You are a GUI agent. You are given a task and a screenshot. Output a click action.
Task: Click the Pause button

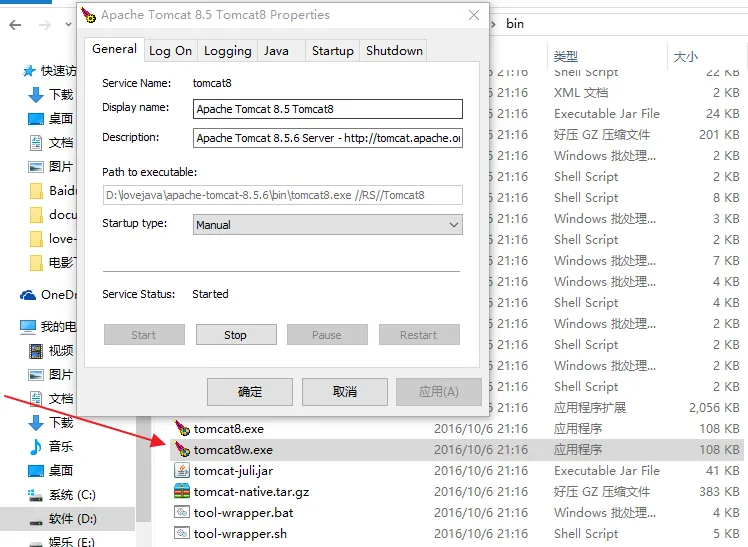(327, 335)
